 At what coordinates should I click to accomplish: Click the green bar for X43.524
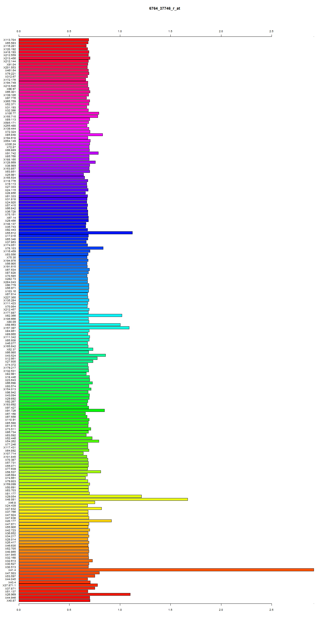[x=62, y=355]
